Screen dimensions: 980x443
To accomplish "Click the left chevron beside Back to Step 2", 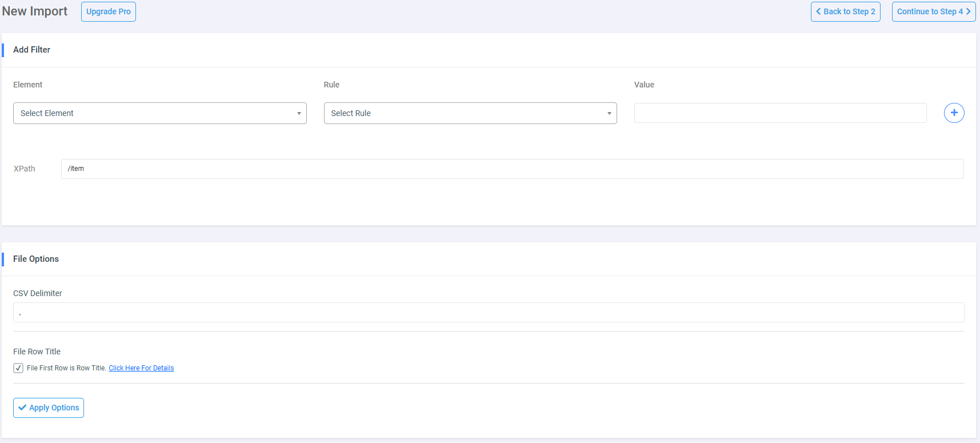I will point(818,11).
